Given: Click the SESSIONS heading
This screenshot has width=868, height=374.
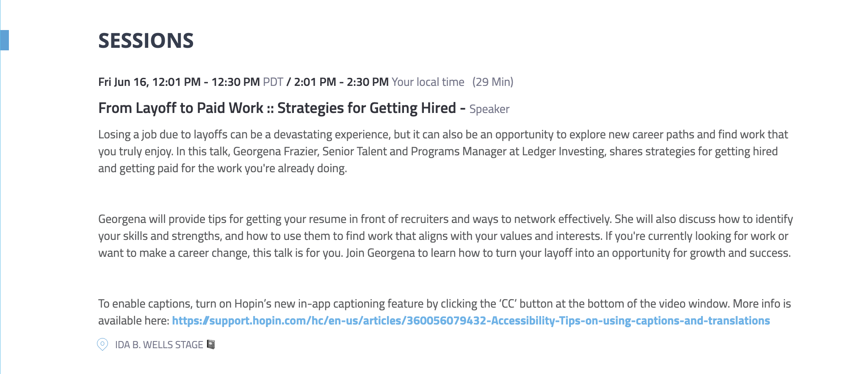Looking at the screenshot, I should point(146,41).
